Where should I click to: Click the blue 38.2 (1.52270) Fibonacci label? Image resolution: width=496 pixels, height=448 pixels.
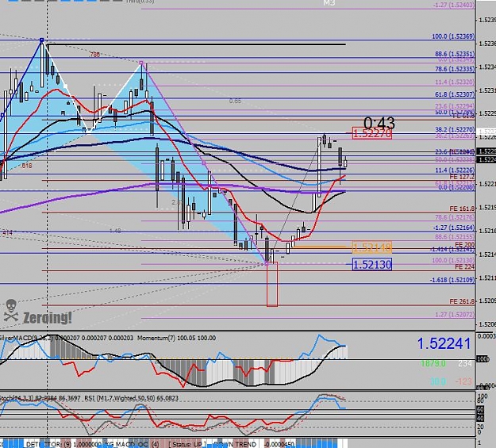tap(455, 129)
